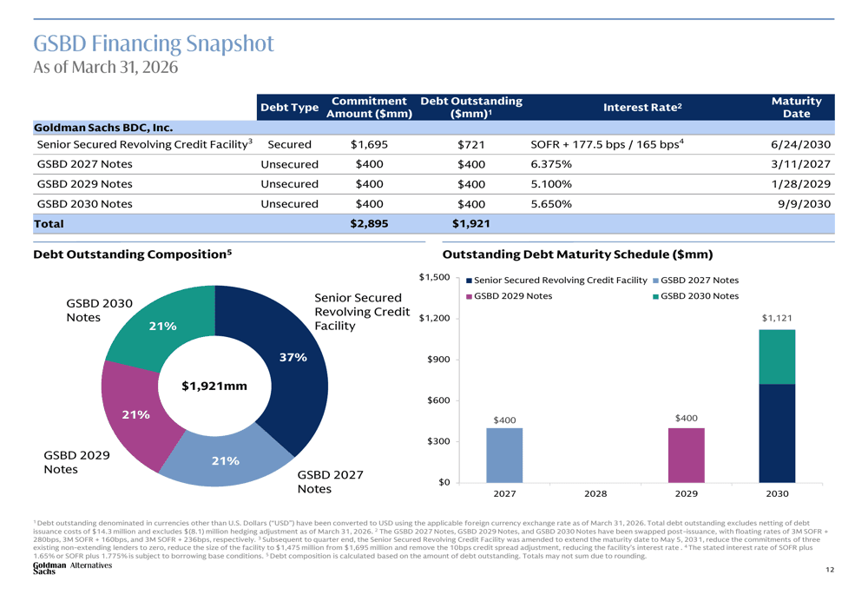This screenshot has height=595, width=868.
Task: Click the GSBD 2030 Notes legend swatch
Action: click(x=656, y=296)
